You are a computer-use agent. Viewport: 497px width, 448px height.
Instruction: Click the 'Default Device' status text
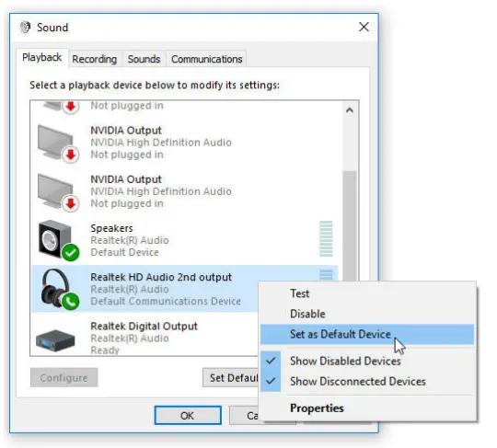124,252
